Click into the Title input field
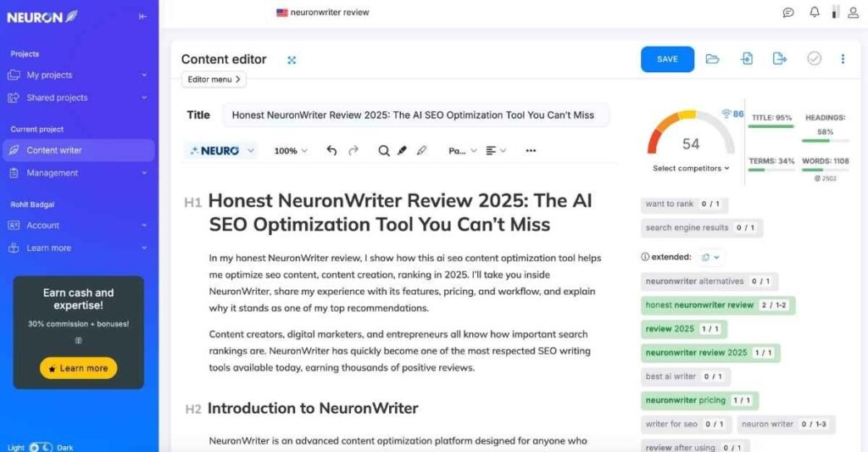The image size is (868, 452). pyautogui.click(x=415, y=115)
